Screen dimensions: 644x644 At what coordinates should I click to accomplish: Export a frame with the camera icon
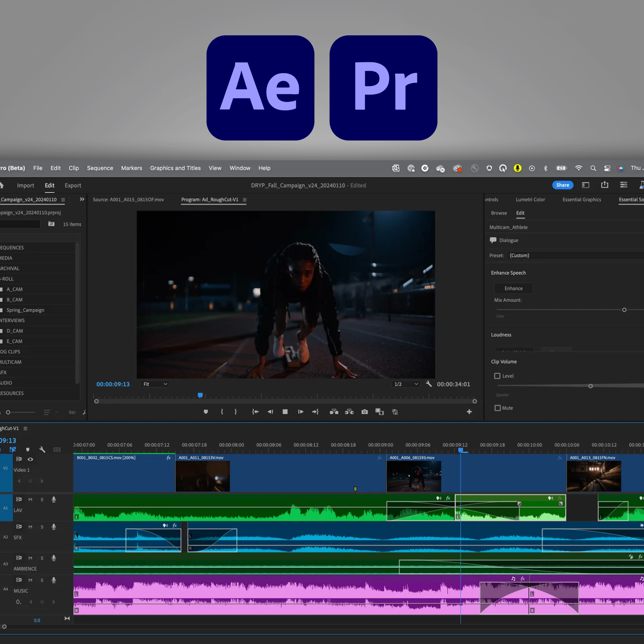(x=365, y=412)
